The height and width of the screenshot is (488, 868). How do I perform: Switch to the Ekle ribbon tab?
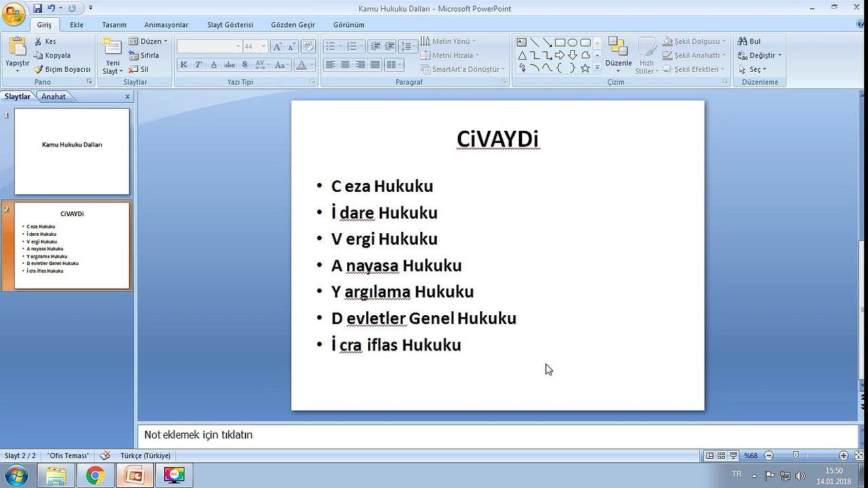click(77, 24)
